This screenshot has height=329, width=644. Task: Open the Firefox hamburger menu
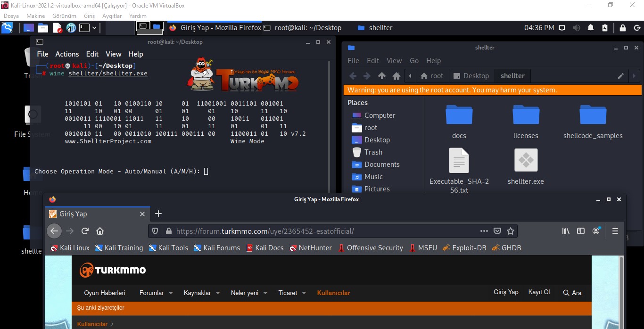615,231
